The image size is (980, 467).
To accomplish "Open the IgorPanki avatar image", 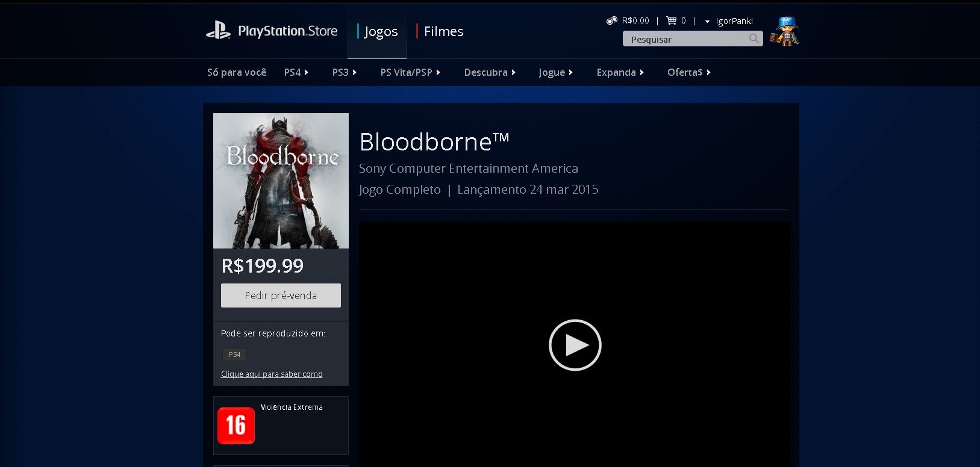I will pos(784,31).
